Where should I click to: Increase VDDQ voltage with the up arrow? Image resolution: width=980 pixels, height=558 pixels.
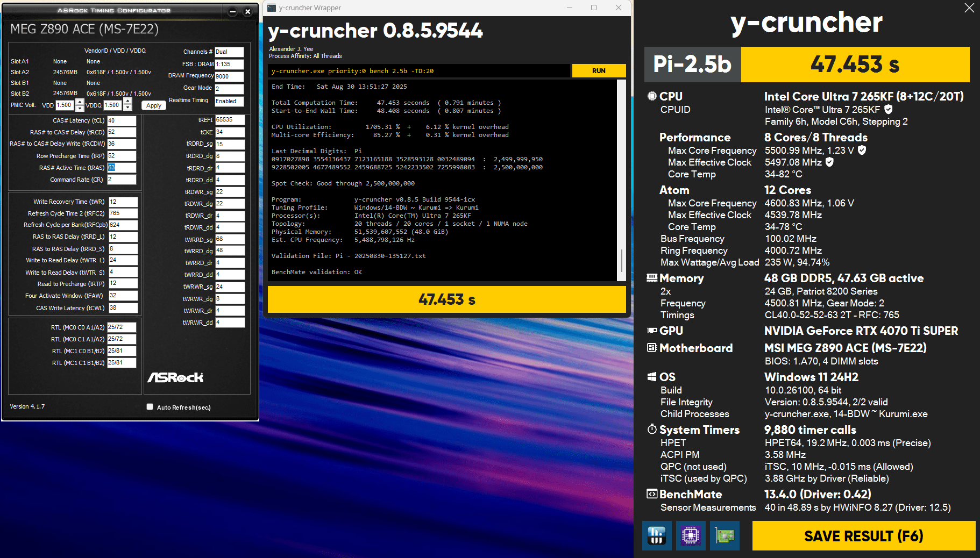(128, 102)
